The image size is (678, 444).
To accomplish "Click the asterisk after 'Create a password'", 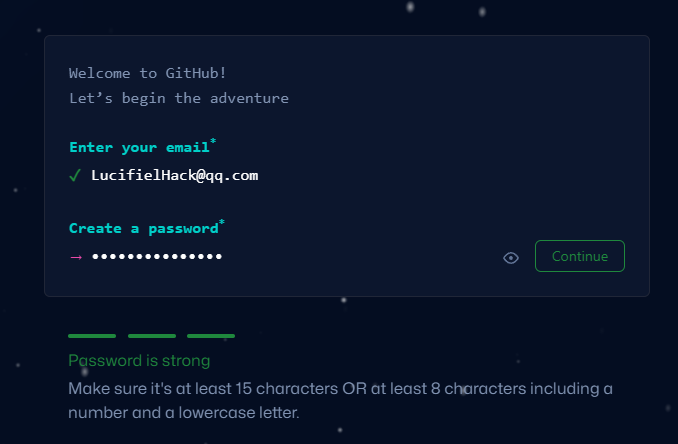I will pos(221,222).
